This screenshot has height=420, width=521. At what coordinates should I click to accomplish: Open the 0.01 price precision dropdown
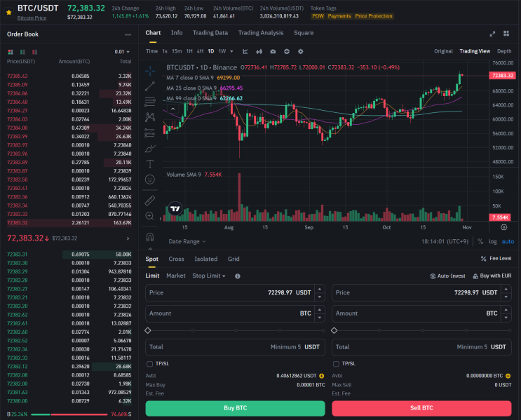coord(122,52)
